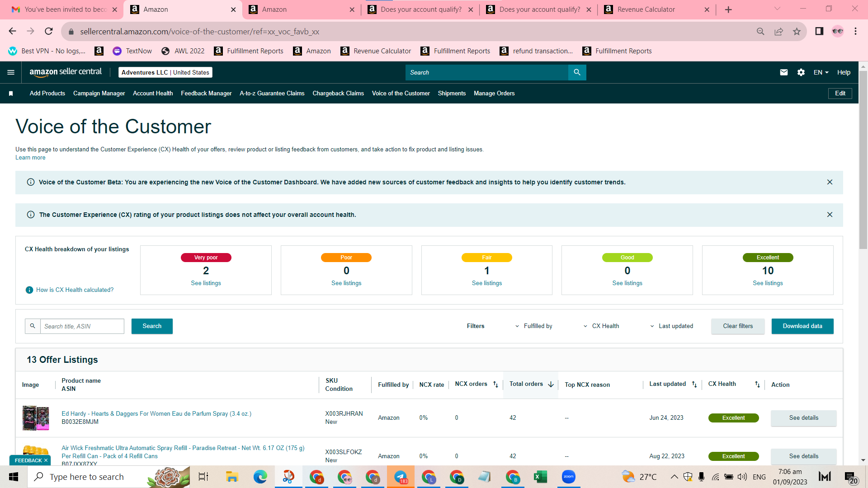See details for Ed Hardy perfume listing

tap(803, 418)
